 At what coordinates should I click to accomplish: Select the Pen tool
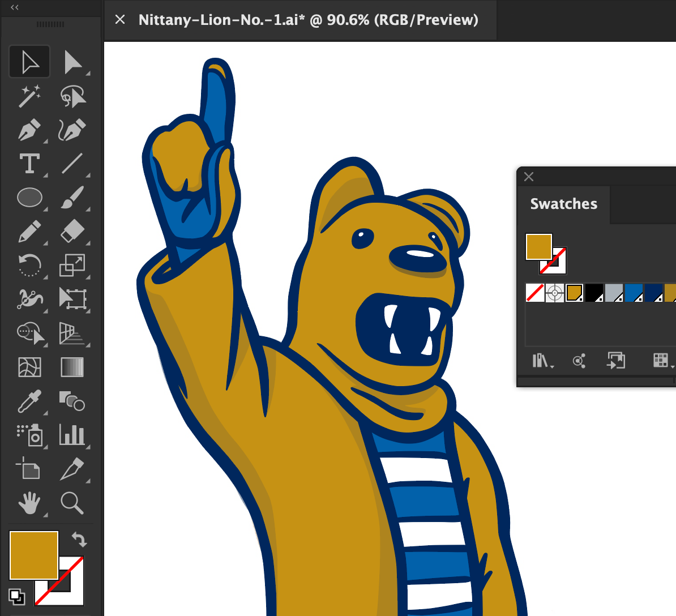coord(29,129)
